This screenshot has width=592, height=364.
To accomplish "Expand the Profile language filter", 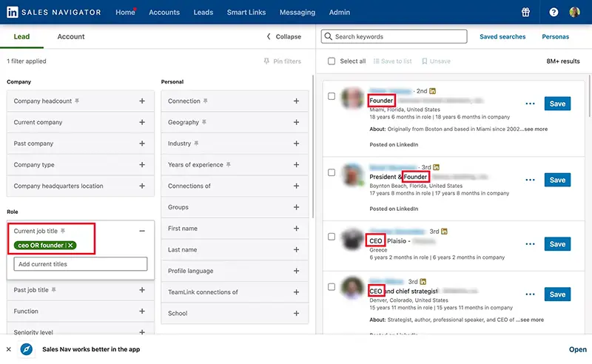I will tap(297, 271).
